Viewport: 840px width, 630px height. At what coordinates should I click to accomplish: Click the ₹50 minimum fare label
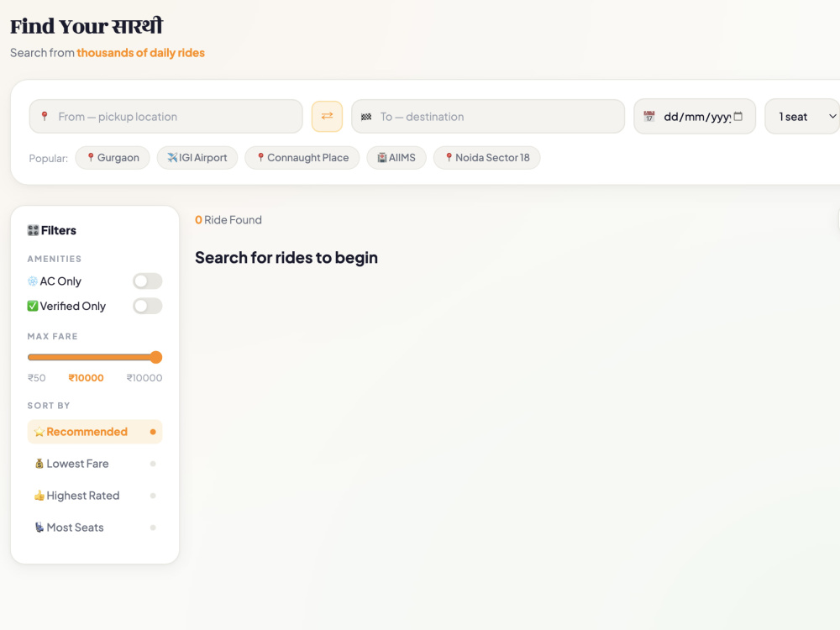point(36,378)
